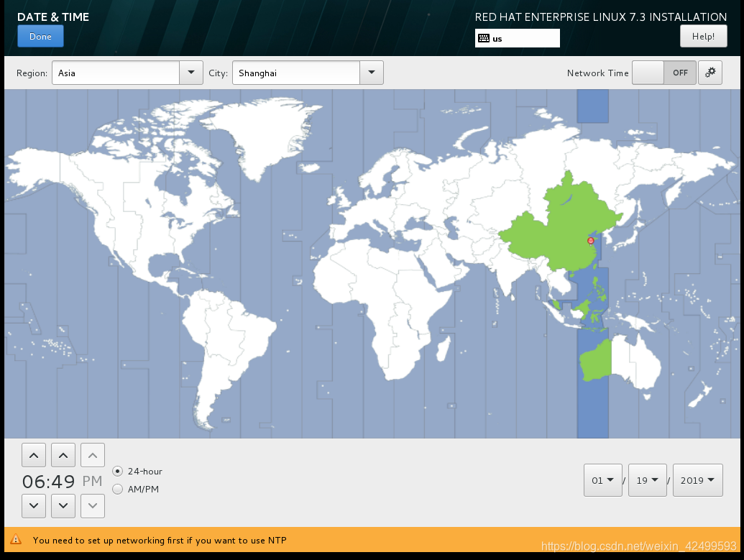
Task: Click the Network Time label
Action: 597,73
